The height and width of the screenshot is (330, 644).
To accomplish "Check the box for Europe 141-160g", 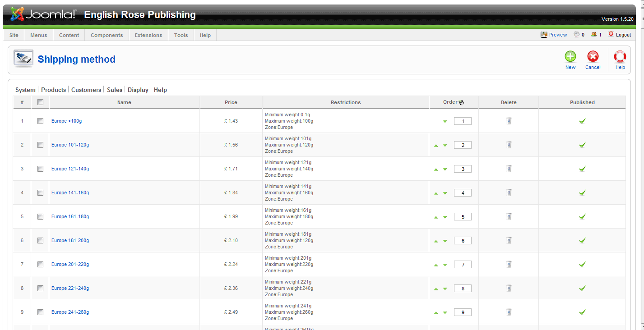I will pyautogui.click(x=40, y=192).
